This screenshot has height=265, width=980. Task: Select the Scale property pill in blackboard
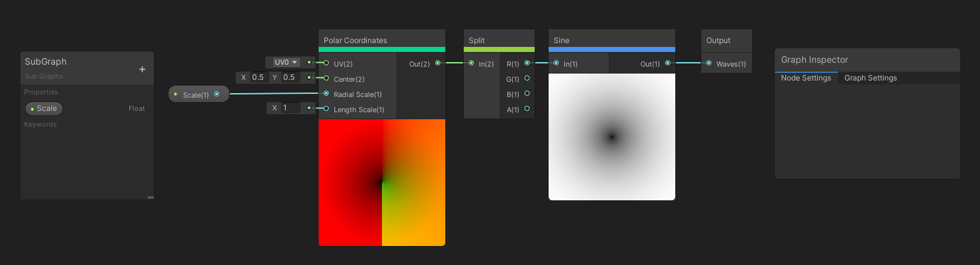coord(44,108)
